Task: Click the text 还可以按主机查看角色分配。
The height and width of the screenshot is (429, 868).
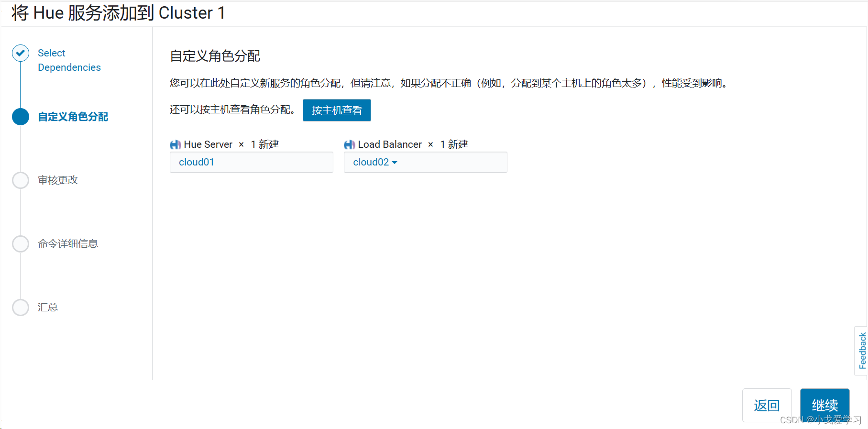Action: click(x=233, y=110)
